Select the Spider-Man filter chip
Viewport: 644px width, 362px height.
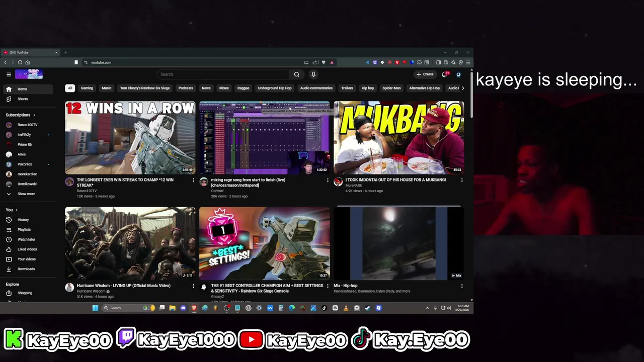coord(391,88)
